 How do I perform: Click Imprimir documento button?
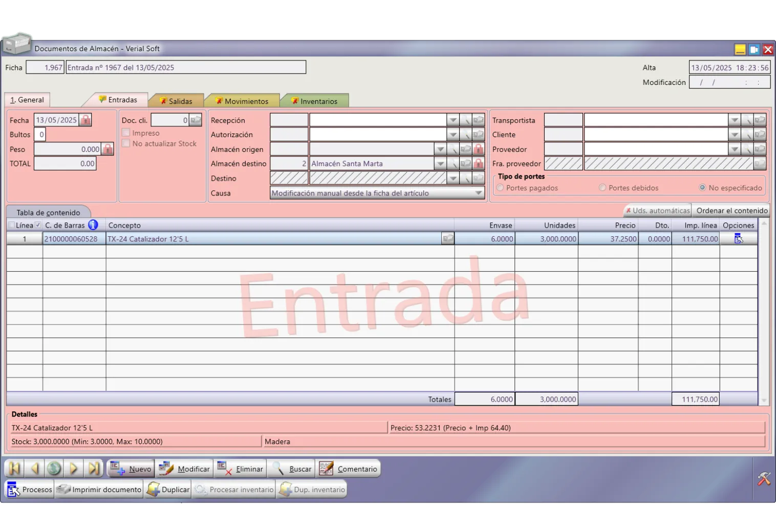tap(99, 490)
